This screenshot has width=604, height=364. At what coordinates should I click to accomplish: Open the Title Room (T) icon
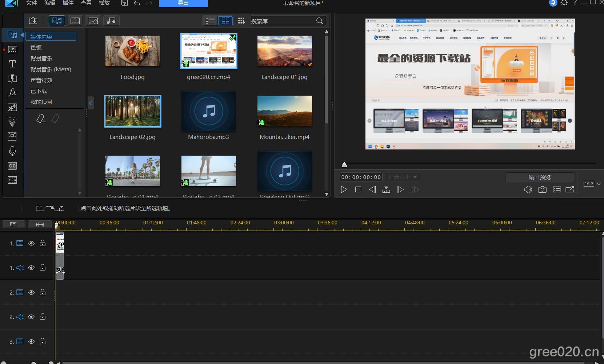coord(12,64)
